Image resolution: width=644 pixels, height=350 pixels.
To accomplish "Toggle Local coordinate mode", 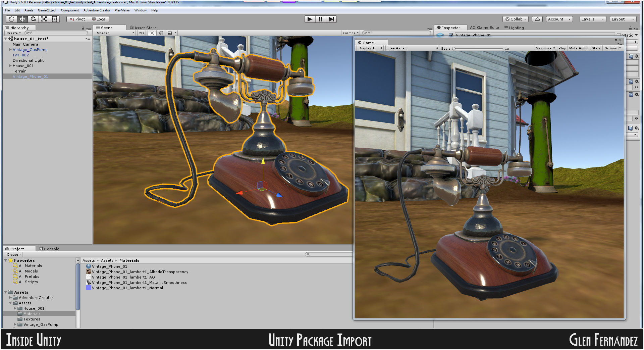I will [99, 19].
